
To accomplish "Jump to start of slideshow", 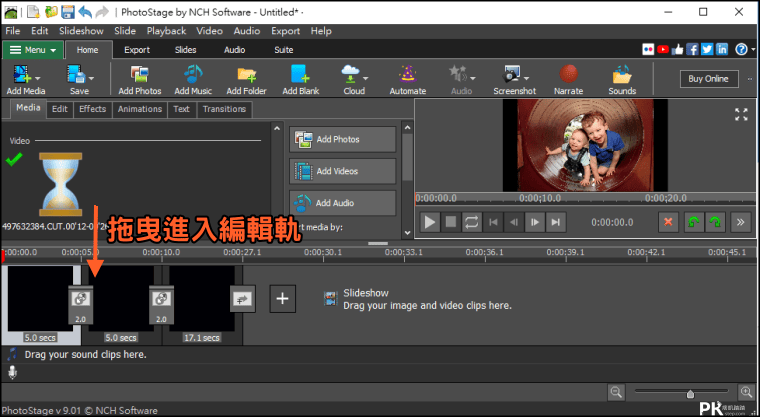I will pos(493,223).
